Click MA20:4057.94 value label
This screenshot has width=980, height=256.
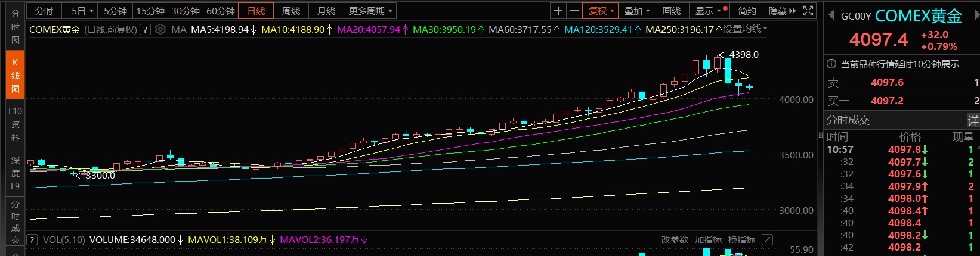(x=369, y=29)
